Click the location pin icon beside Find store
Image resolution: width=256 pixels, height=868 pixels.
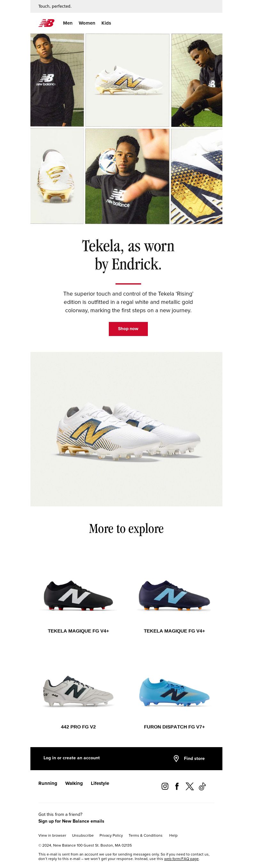coord(176,758)
